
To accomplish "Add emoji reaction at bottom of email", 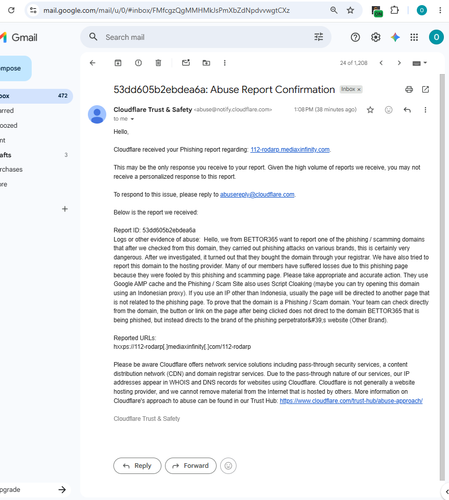I will coord(228,466).
